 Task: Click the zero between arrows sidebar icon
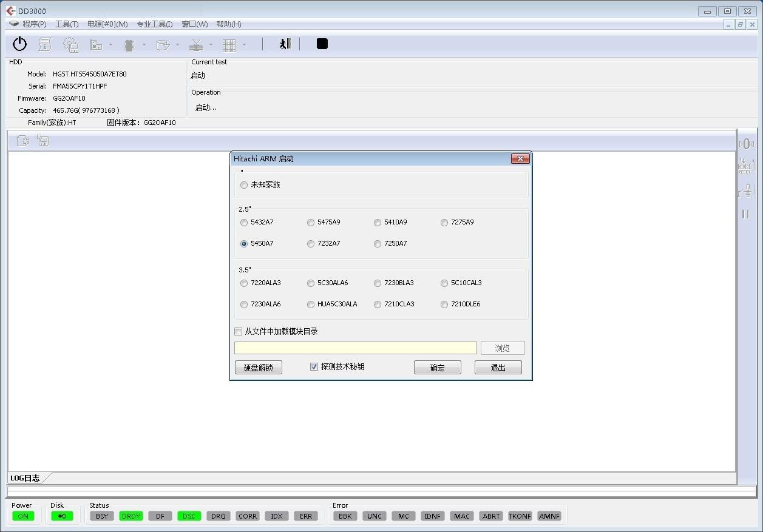click(x=746, y=144)
